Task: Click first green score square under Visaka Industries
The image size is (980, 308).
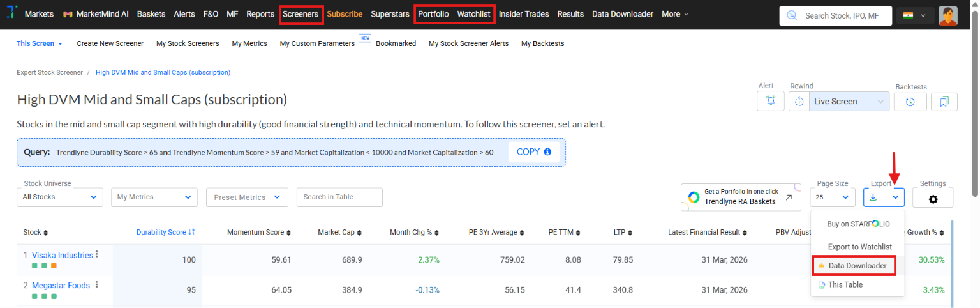Action: pos(35,266)
